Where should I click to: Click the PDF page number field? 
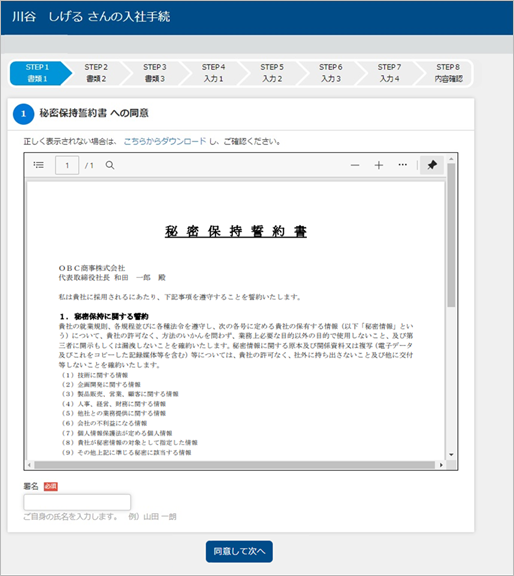pyautogui.click(x=67, y=165)
